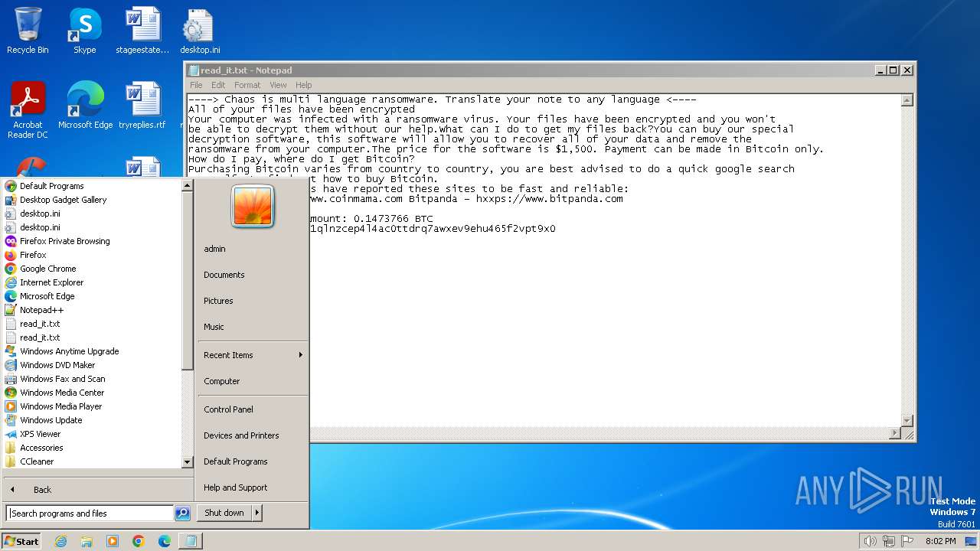
Task: Open Chrome from the taskbar
Action: (x=139, y=541)
